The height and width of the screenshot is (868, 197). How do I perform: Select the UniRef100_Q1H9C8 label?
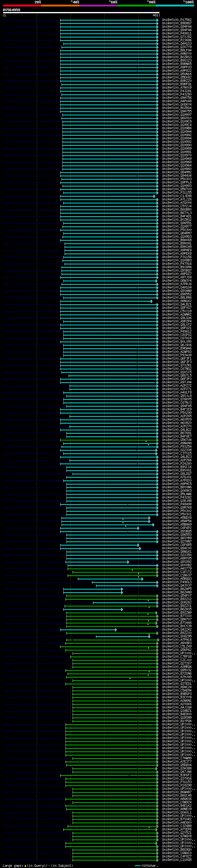point(176,122)
